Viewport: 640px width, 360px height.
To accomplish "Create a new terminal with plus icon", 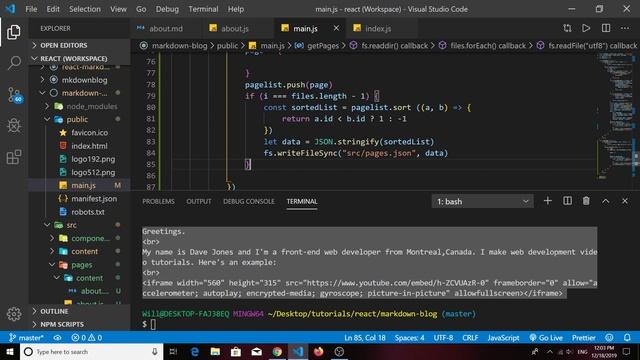I will click(548, 201).
